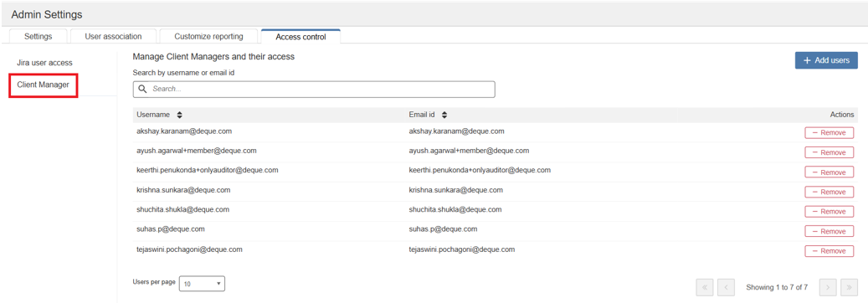Click email id akshay.karanam@deque.com cell
868x303 pixels.
pyautogui.click(x=457, y=131)
